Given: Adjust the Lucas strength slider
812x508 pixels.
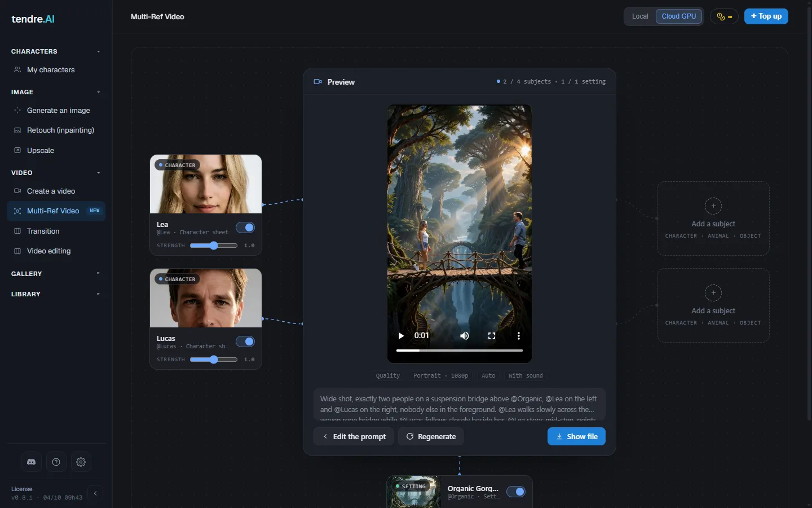Looking at the screenshot, I should [x=214, y=360].
